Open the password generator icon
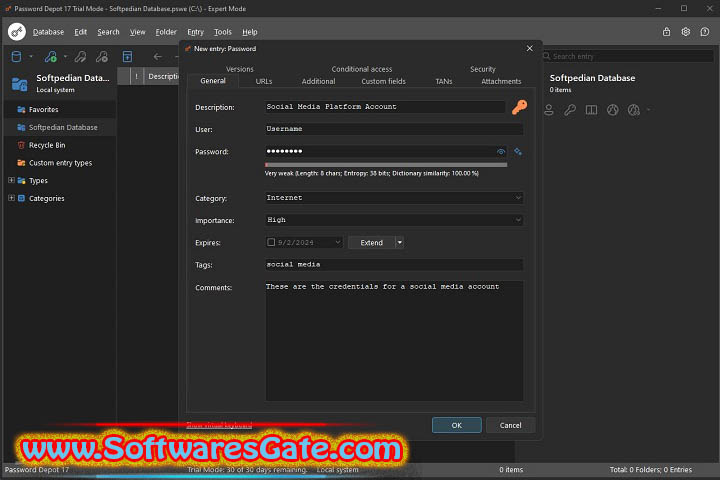 coord(518,152)
